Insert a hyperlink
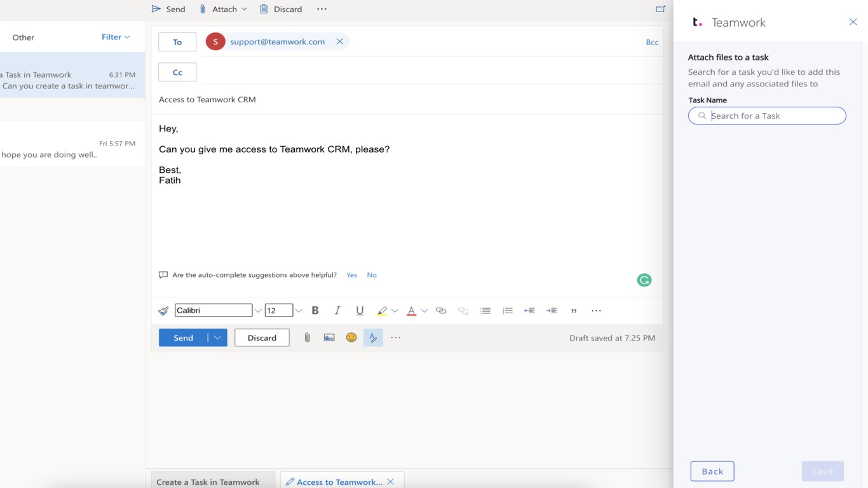 [441, 311]
